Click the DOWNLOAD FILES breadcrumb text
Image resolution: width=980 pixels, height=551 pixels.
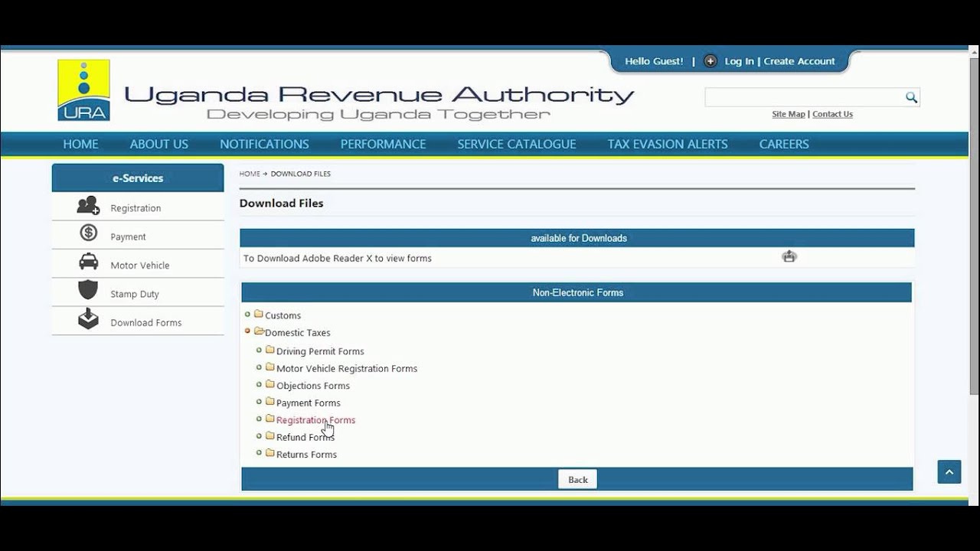301,174
